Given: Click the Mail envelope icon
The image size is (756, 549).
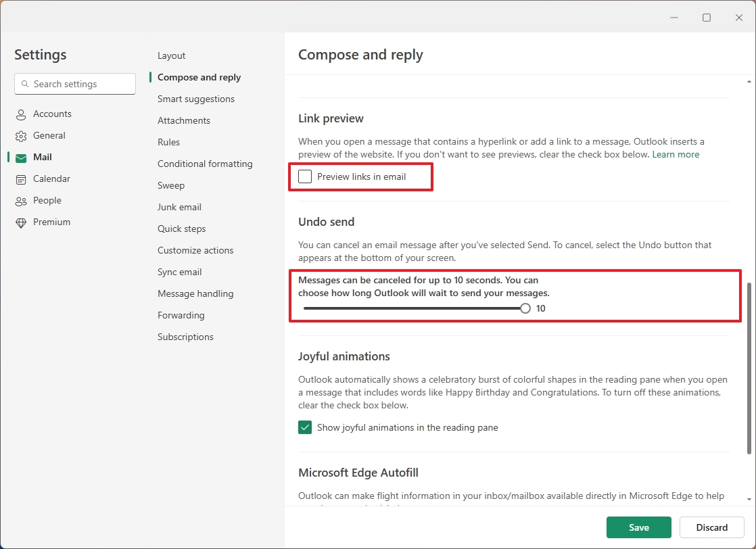Looking at the screenshot, I should 21,158.
